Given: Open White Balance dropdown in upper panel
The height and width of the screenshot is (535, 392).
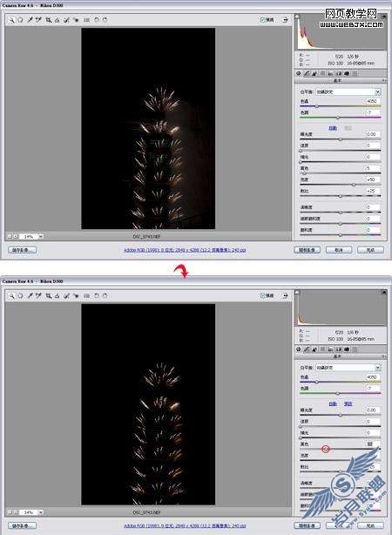Looking at the screenshot, I should click(x=348, y=91).
